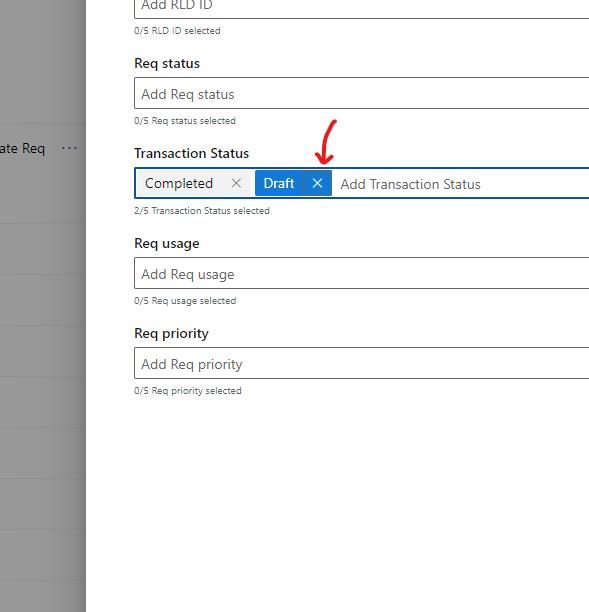Viewport: 589px width, 612px height.
Task: Click the Add Req usage field
Action: [361, 273]
